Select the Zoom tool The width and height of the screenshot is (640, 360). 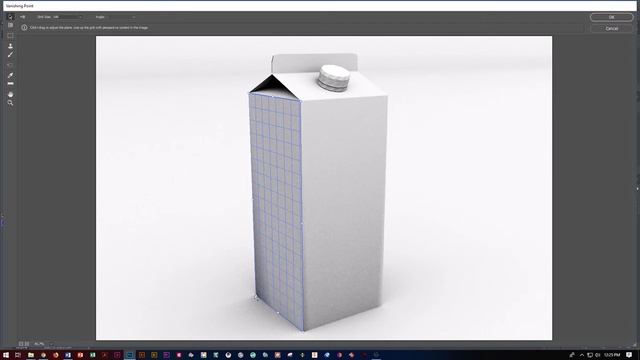(x=10, y=103)
